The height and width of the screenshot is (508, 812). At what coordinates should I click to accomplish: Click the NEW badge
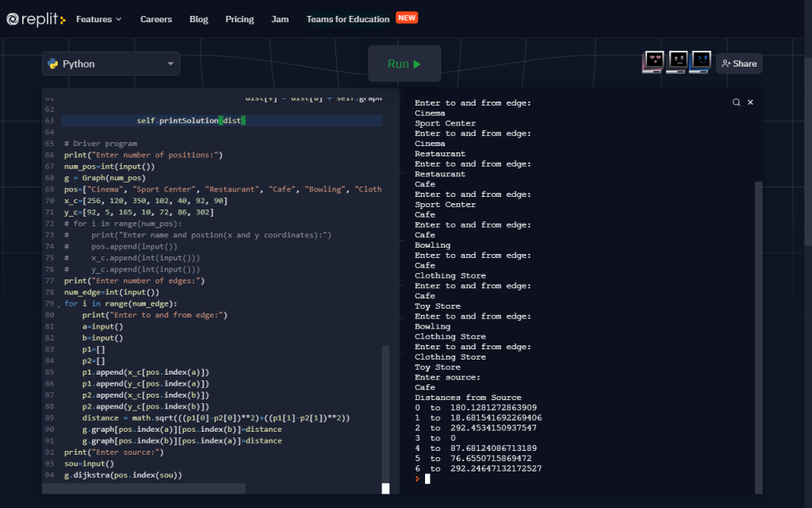[407, 17]
